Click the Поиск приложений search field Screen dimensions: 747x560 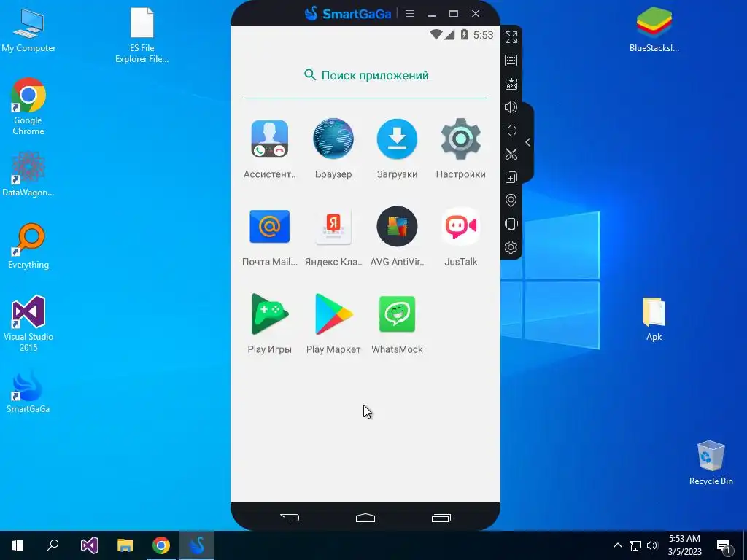[365, 75]
